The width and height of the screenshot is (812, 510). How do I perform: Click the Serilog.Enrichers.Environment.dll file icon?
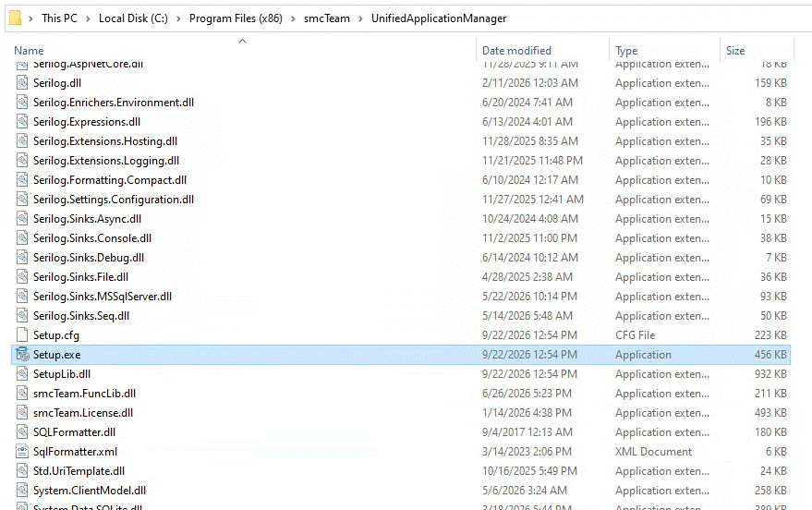tap(22, 102)
